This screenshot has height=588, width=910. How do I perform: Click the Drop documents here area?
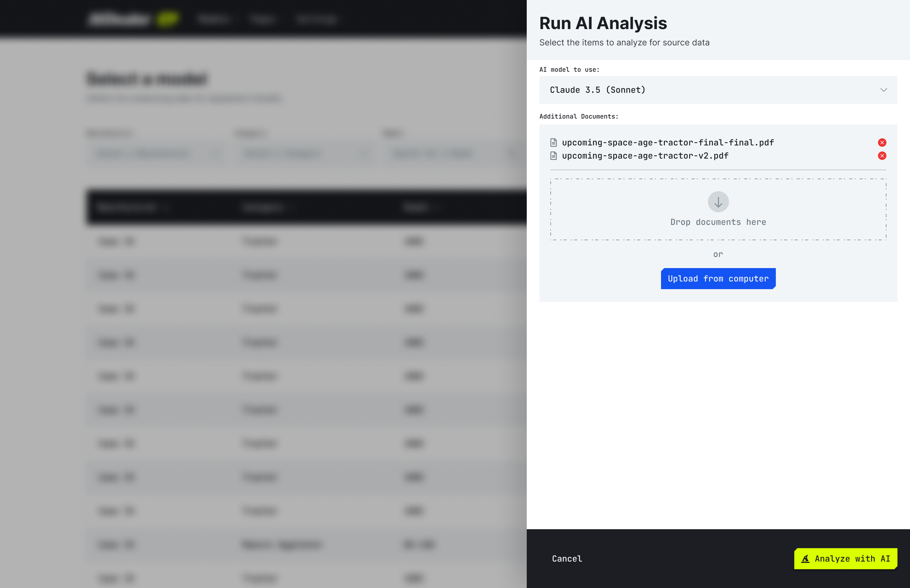pyautogui.click(x=718, y=222)
